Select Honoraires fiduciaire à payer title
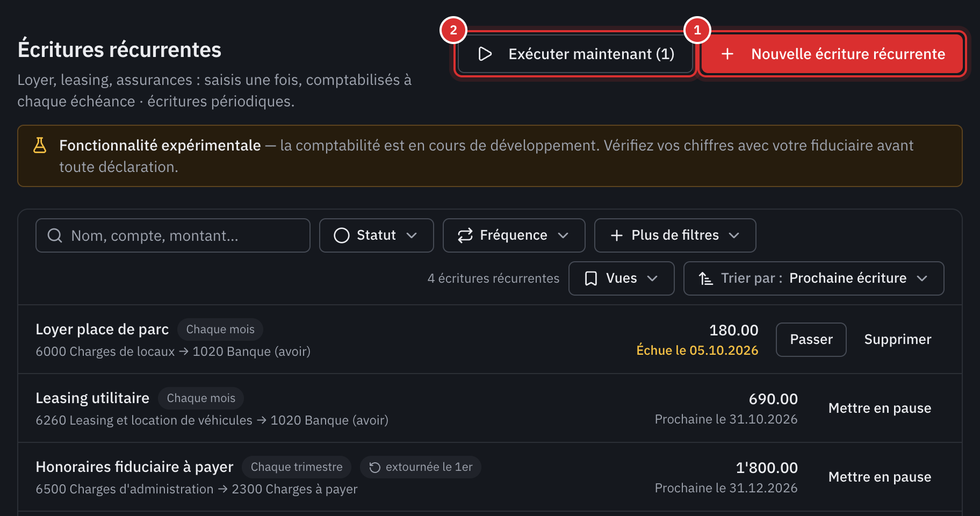Screen dimensions: 980x516 (135, 467)
